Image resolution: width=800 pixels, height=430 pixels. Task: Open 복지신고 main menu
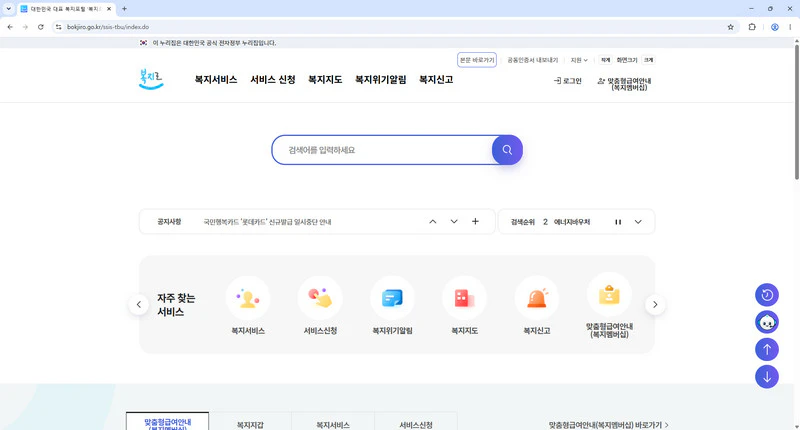(x=436, y=80)
